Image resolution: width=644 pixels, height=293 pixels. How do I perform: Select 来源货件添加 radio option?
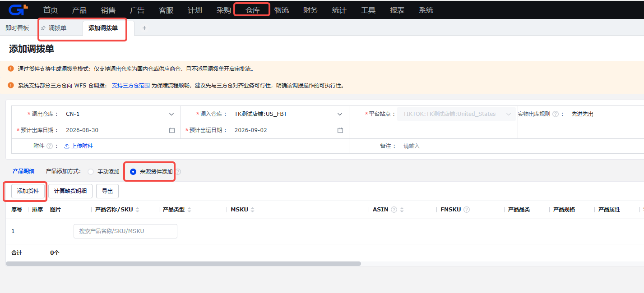133,172
